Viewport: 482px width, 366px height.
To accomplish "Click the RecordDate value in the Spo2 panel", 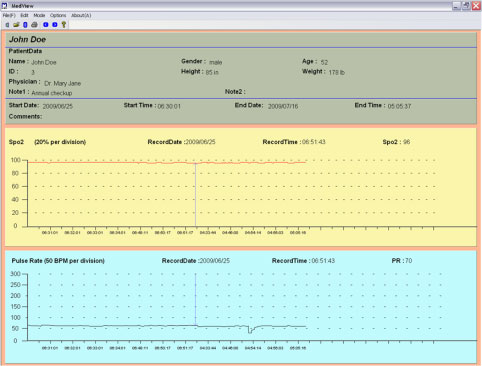I will tap(200, 142).
